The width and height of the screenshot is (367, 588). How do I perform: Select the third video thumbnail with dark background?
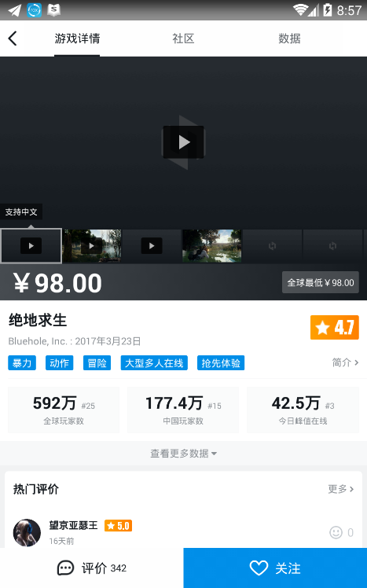click(x=152, y=245)
